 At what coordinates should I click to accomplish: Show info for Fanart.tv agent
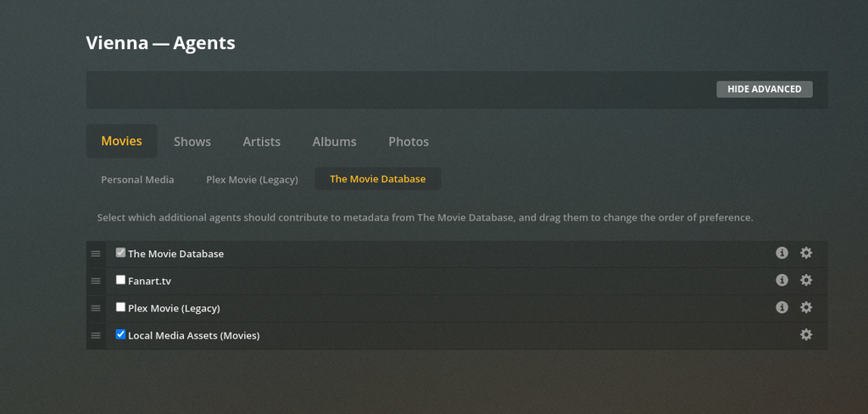(782, 280)
